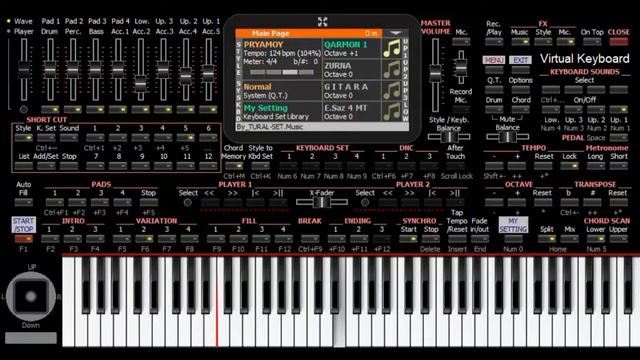Click the Short Cut Sound button
The image size is (640, 360).
[69, 138]
